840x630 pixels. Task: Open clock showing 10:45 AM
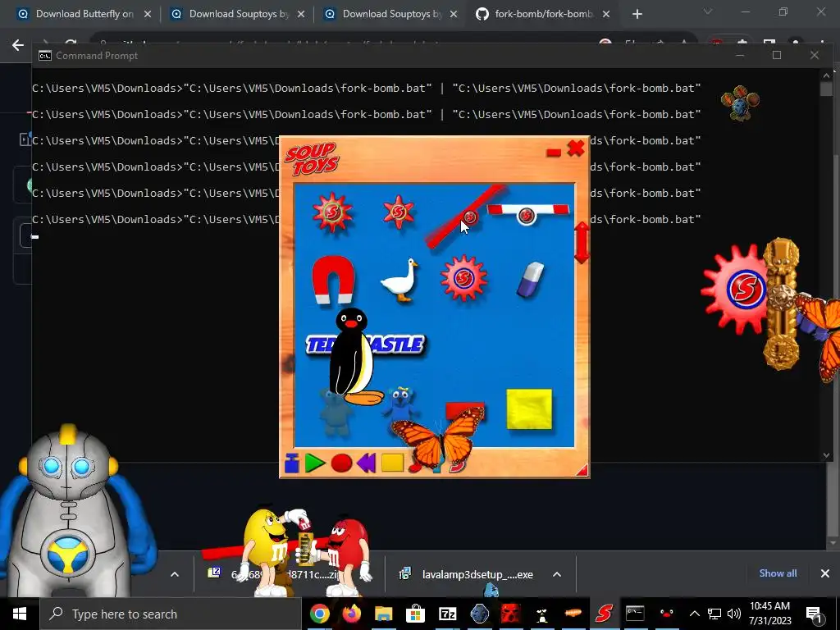click(x=769, y=614)
